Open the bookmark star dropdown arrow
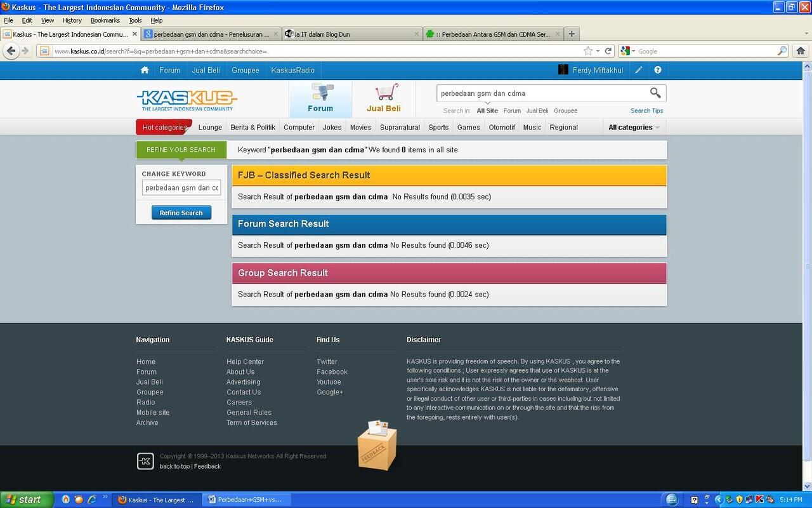 pyautogui.click(x=597, y=51)
